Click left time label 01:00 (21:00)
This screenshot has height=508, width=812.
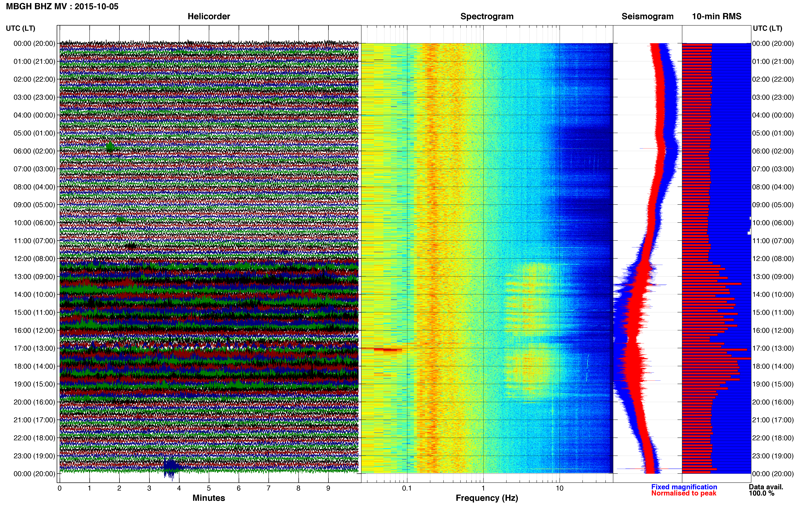pos(34,62)
